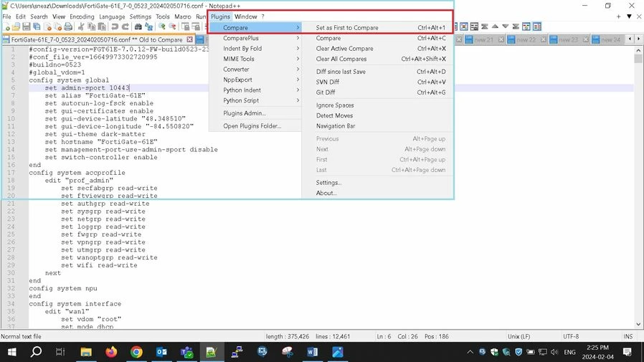Screen dimensions: 644x362
Task: Click the New file toolbar icon
Action: pos(6,27)
